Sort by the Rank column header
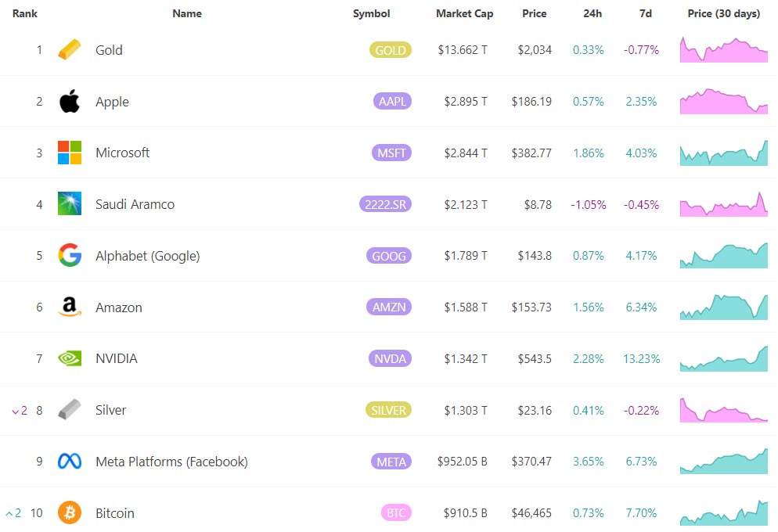 [25, 13]
